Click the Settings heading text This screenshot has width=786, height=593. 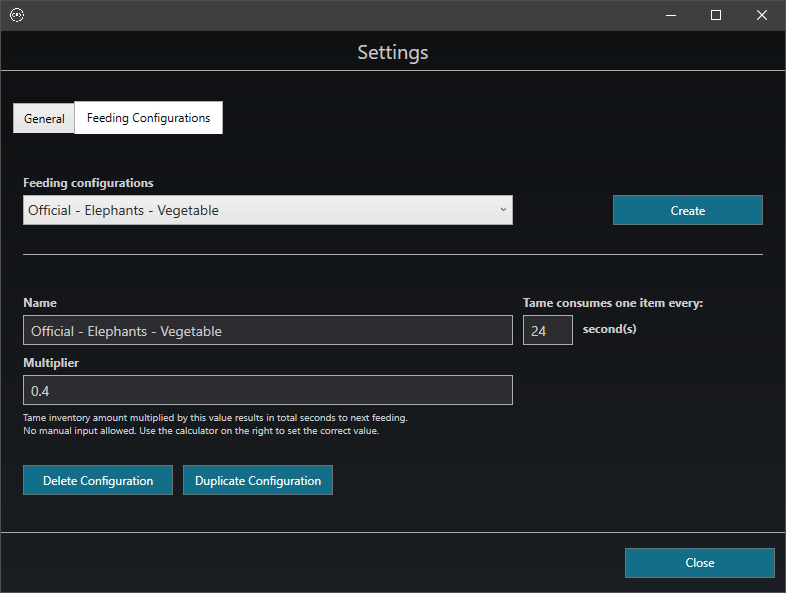coord(393,52)
